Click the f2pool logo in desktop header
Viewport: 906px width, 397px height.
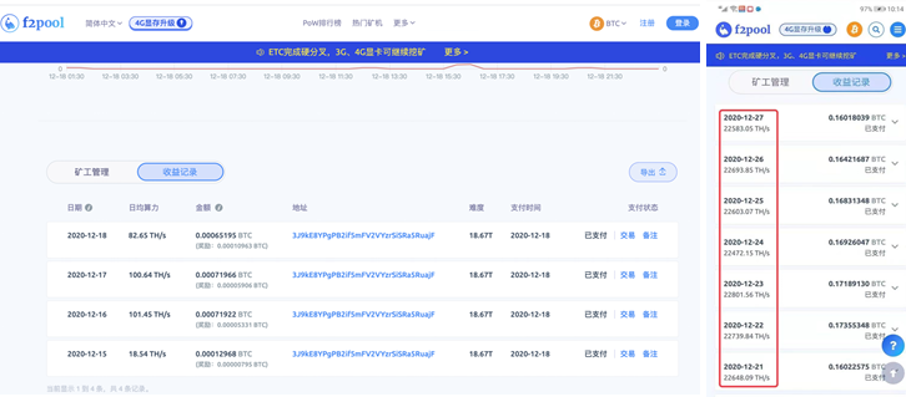[x=33, y=24]
